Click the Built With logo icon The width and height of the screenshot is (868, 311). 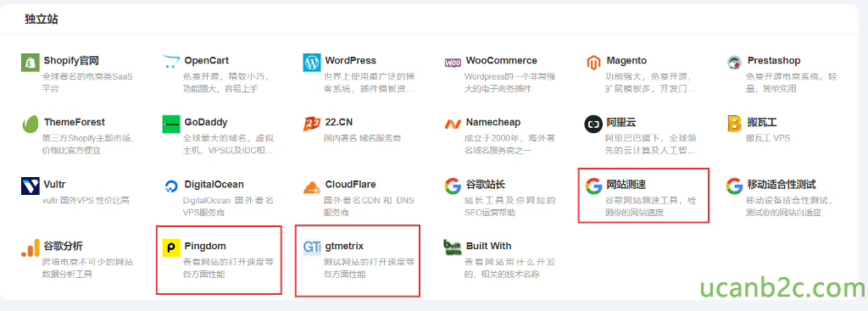click(453, 248)
